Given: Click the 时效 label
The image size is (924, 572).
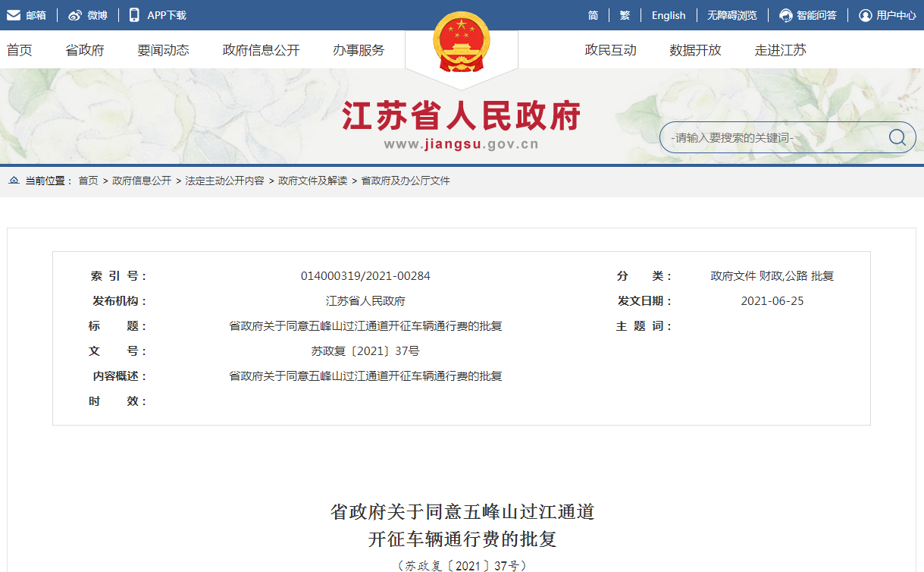Looking at the screenshot, I should click(x=117, y=401).
